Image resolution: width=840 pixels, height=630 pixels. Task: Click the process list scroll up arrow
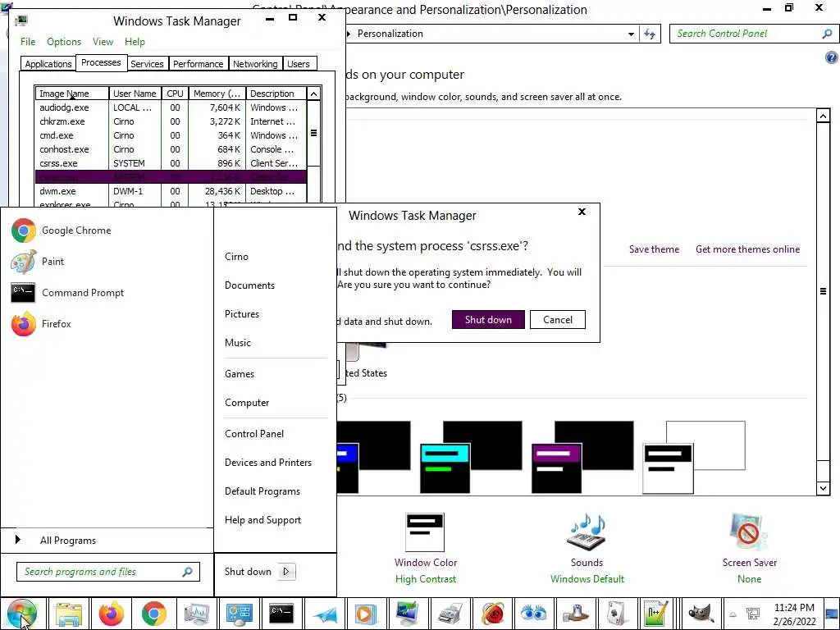tap(314, 94)
